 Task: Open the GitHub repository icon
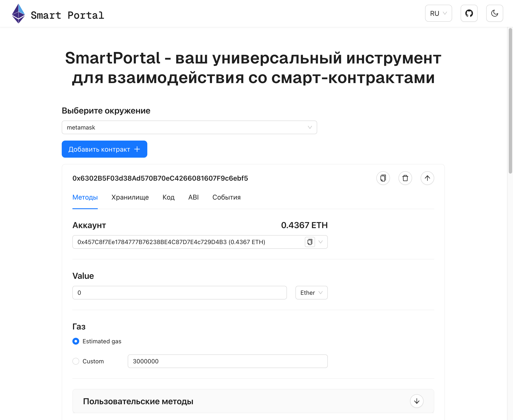[x=469, y=13]
